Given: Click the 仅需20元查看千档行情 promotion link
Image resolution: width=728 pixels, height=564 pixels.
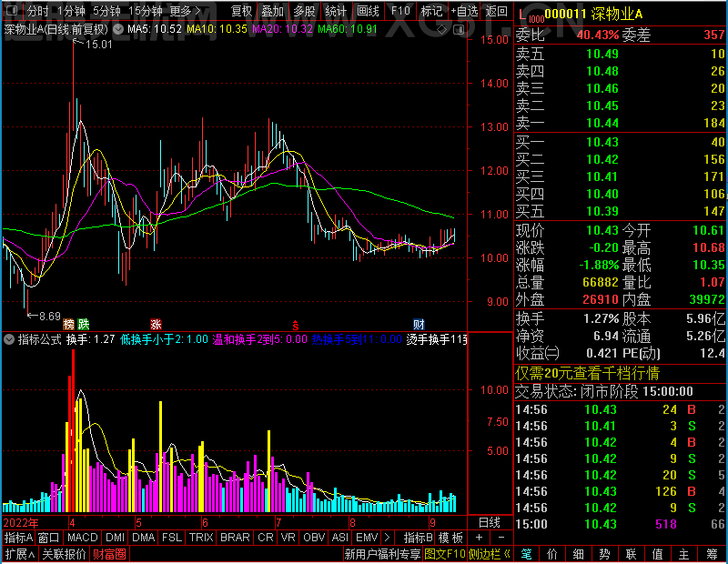Looking at the screenshot, I should (587, 373).
